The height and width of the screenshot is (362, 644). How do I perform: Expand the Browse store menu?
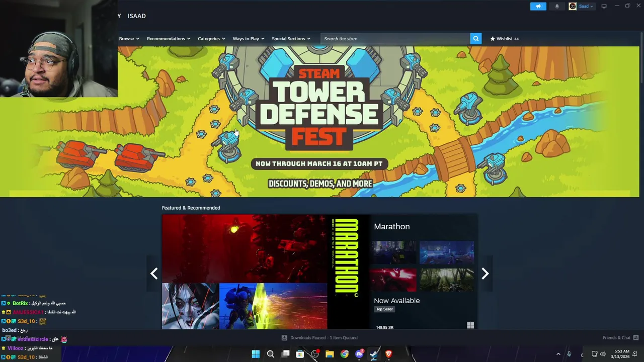point(129,39)
